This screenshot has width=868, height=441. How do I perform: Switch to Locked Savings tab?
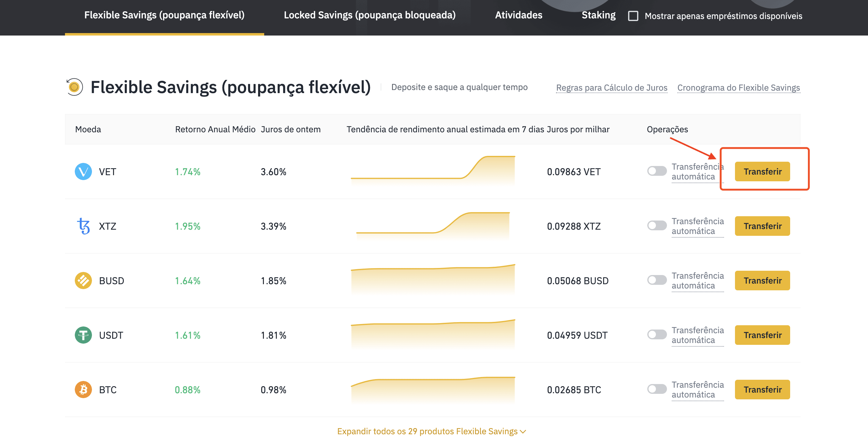370,15
